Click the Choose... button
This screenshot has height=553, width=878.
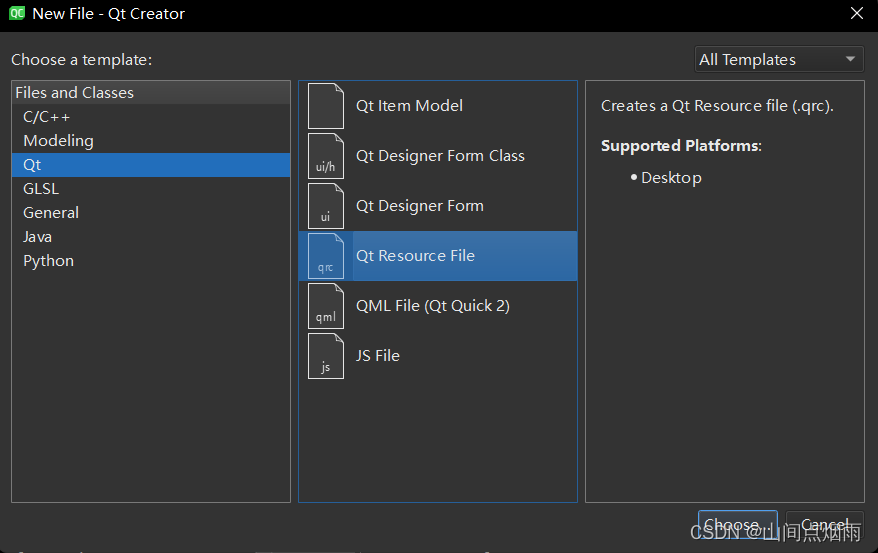point(737,525)
